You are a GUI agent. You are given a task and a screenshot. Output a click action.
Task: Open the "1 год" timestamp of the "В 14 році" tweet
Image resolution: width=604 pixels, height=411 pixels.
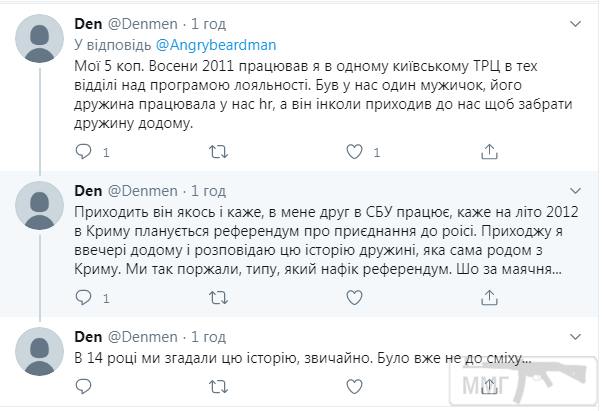point(207,335)
